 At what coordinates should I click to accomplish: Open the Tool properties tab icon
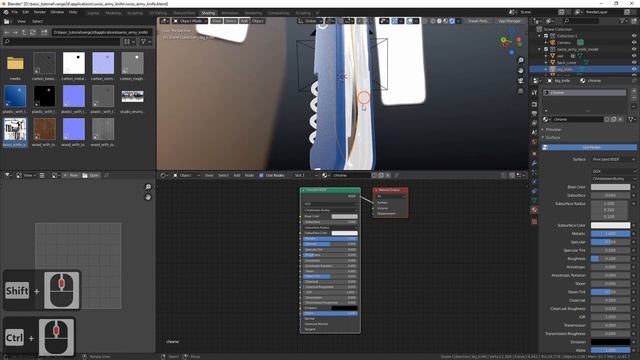534,93
